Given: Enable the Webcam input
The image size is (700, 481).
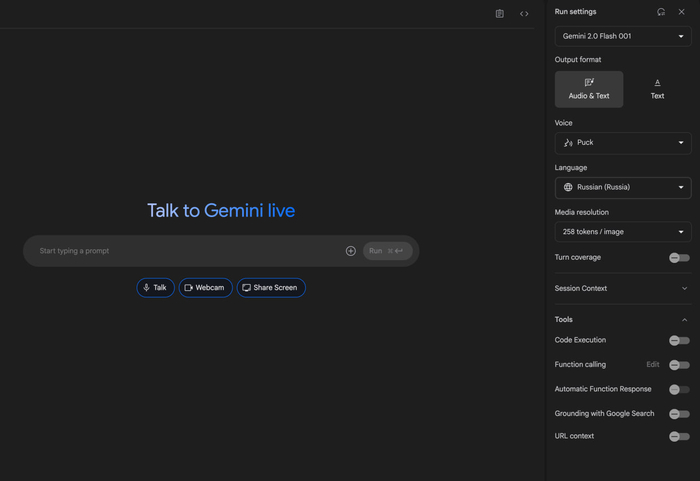Looking at the screenshot, I should click(x=205, y=288).
